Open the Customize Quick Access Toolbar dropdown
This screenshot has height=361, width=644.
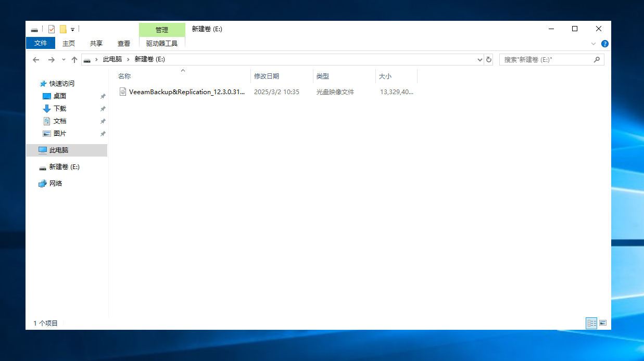pyautogui.click(x=73, y=30)
